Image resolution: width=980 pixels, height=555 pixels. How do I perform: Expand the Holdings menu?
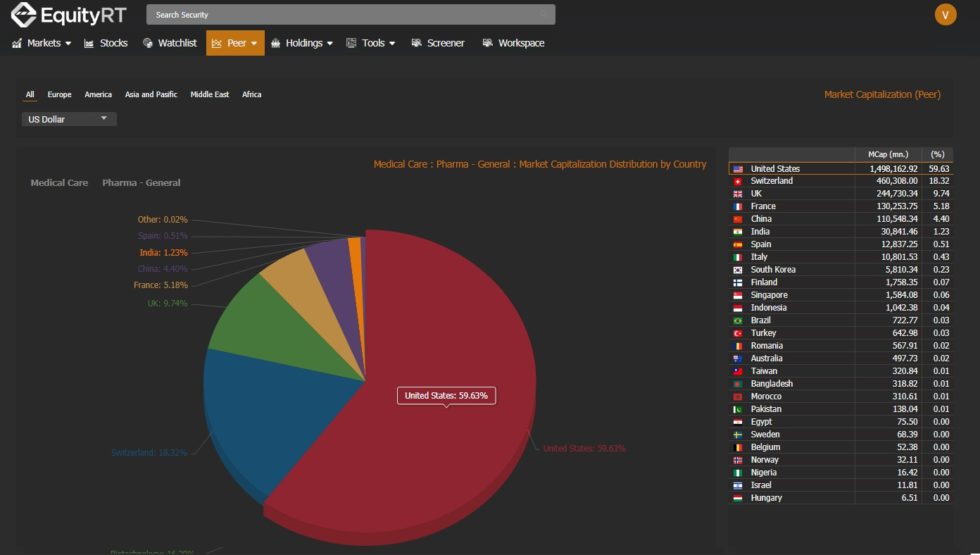(x=302, y=43)
